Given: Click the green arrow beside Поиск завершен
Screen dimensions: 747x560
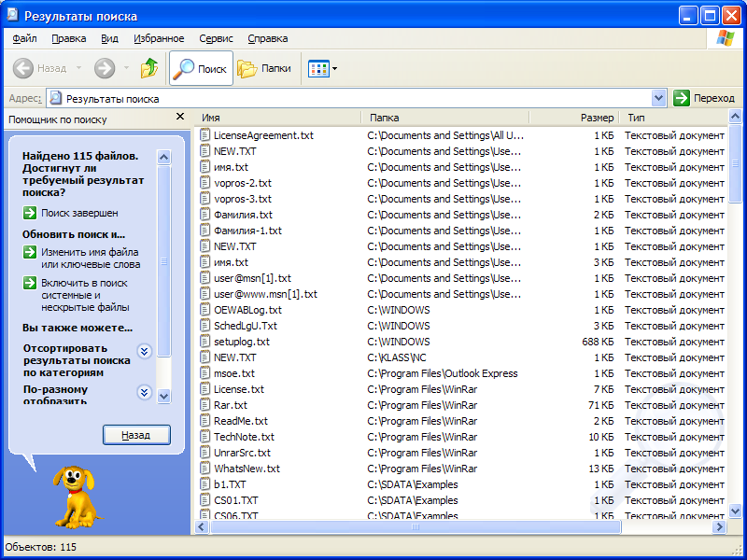Looking at the screenshot, I should 30,213.
